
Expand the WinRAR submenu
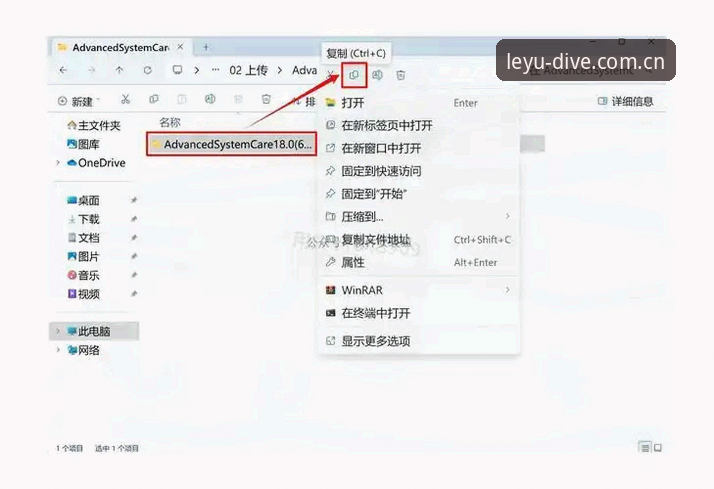[419, 290]
